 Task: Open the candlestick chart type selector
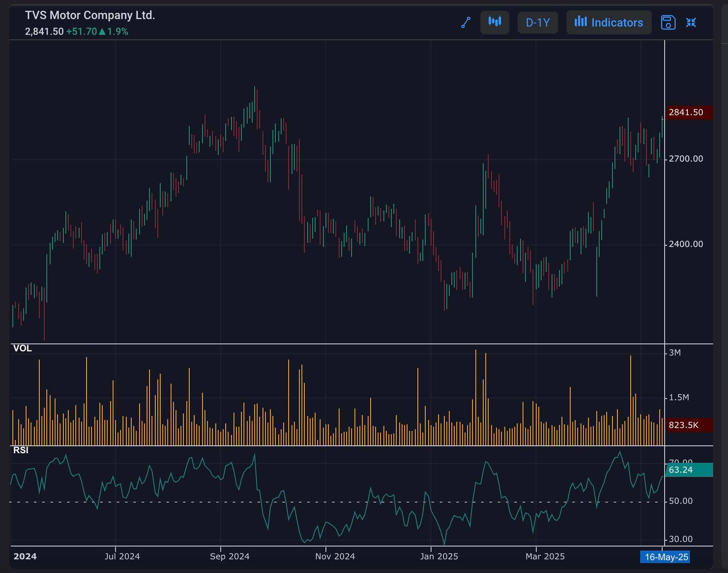pyautogui.click(x=495, y=22)
